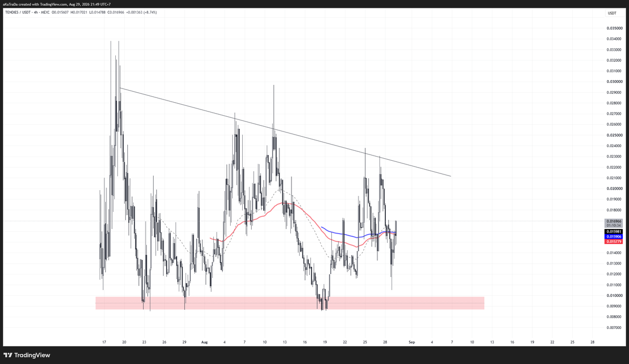
Task: Click the 0.030000 price axis label
Action: (614, 81)
